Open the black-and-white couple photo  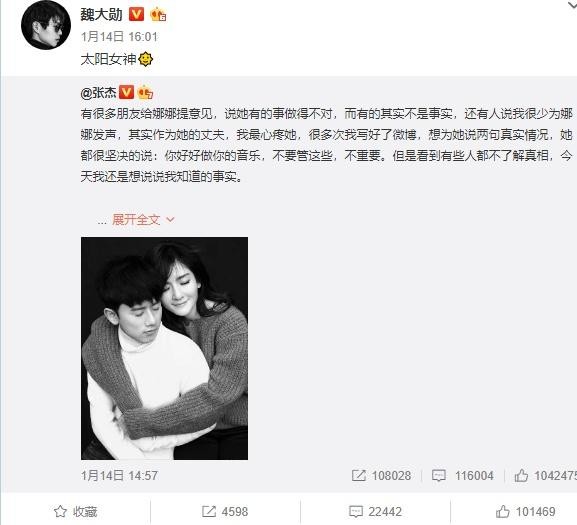coord(164,348)
